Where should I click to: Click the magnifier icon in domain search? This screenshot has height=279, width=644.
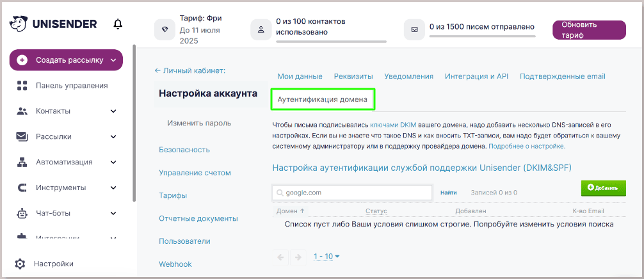click(280, 193)
